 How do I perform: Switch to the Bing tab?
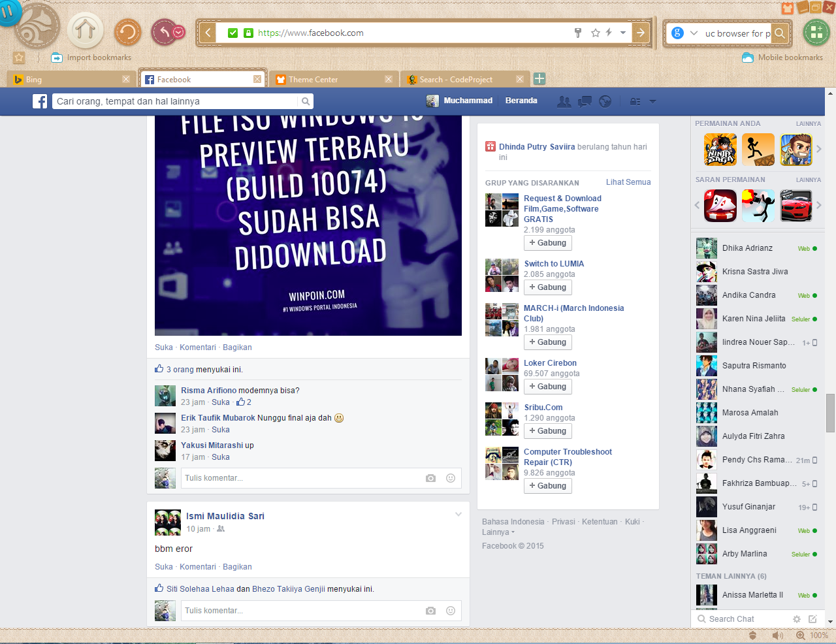[72, 79]
